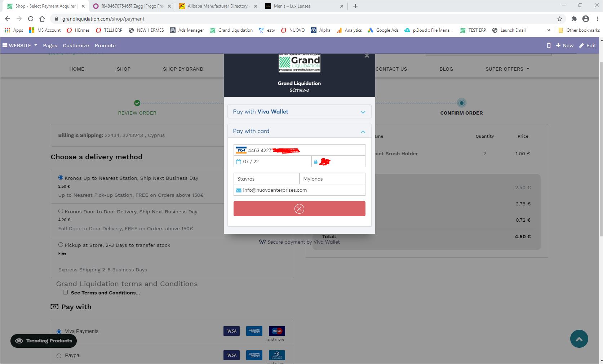Open the Pages menu
The width and height of the screenshot is (603, 364).
pyautogui.click(x=50, y=45)
